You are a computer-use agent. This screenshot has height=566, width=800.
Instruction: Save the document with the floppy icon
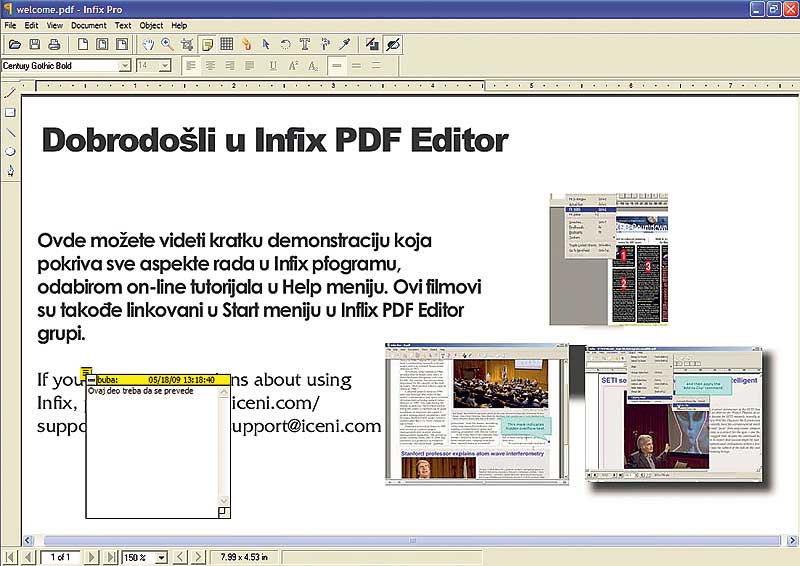[34, 44]
